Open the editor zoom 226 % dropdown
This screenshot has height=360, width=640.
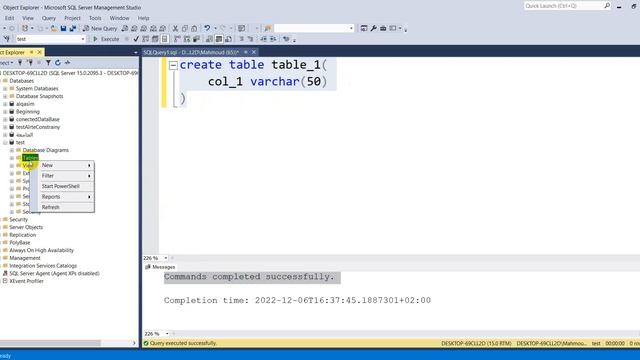coord(166,258)
